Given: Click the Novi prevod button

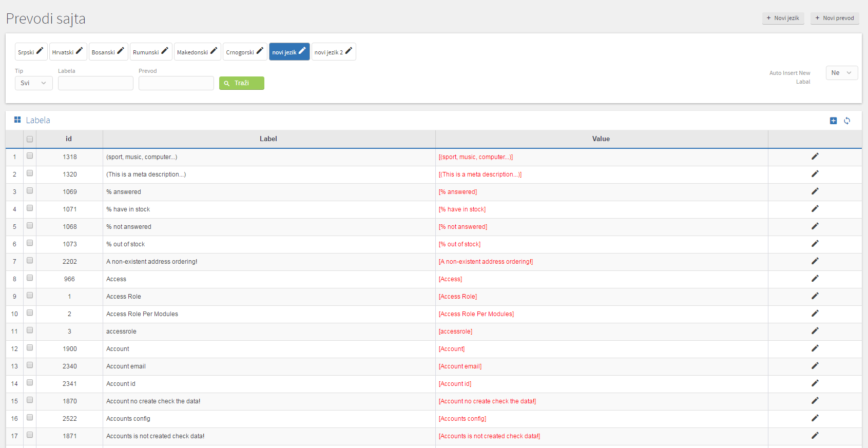Looking at the screenshot, I should point(835,18).
